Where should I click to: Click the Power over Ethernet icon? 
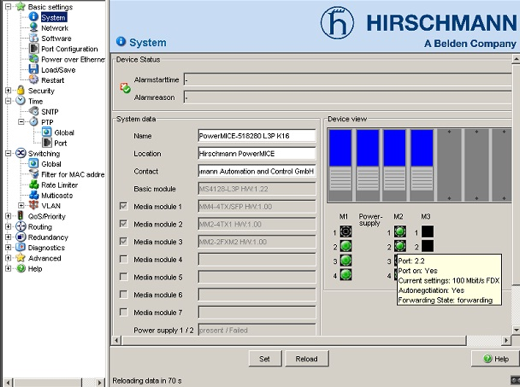[x=33, y=59]
